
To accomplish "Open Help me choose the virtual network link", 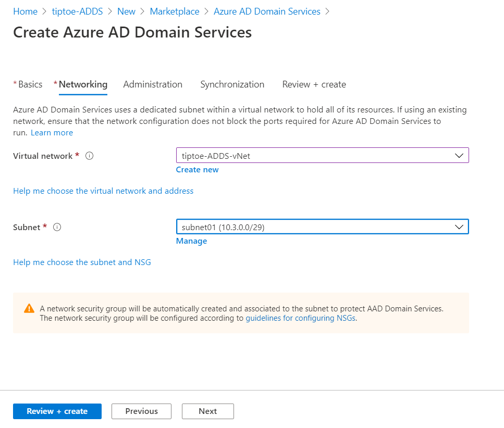I will pos(103,191).
